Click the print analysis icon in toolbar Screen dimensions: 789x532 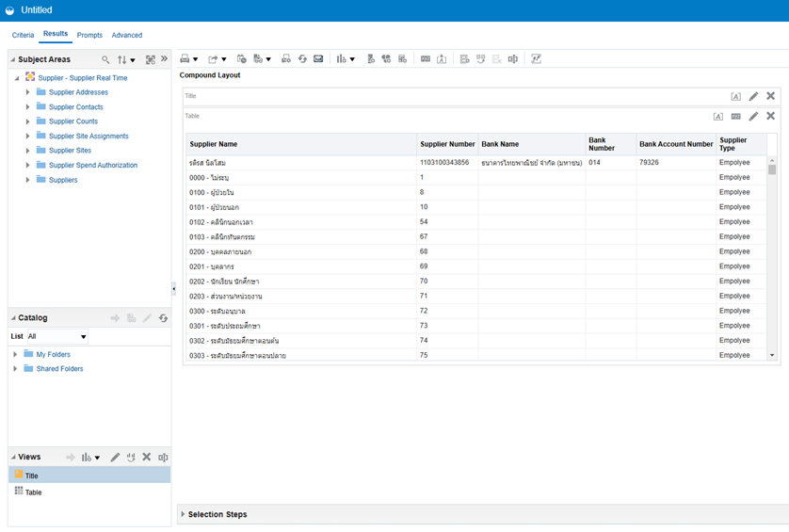[185, 59]
